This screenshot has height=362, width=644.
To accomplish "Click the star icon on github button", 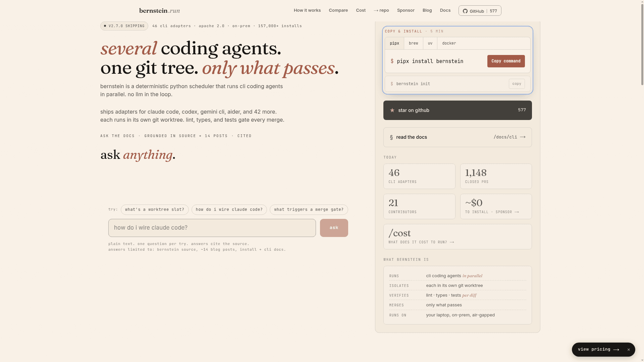I will coord(392,110).
